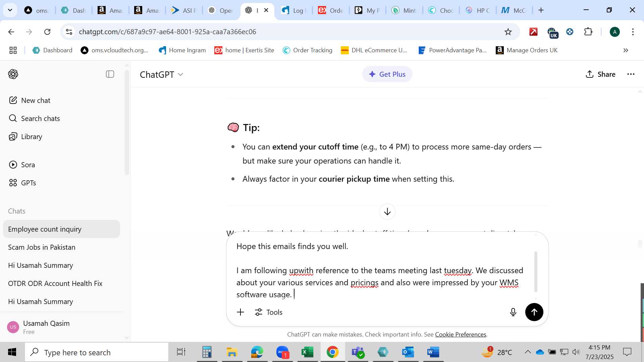Open the Tools menu in the composer
The image size is (644, 362).
pos(268,312)
